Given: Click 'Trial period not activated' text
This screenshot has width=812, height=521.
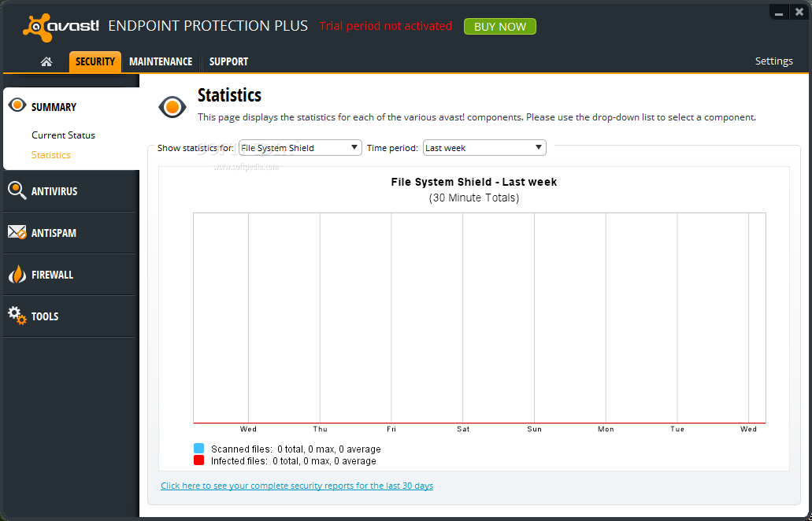Looking at the screenshot, I should click(385, 26).
